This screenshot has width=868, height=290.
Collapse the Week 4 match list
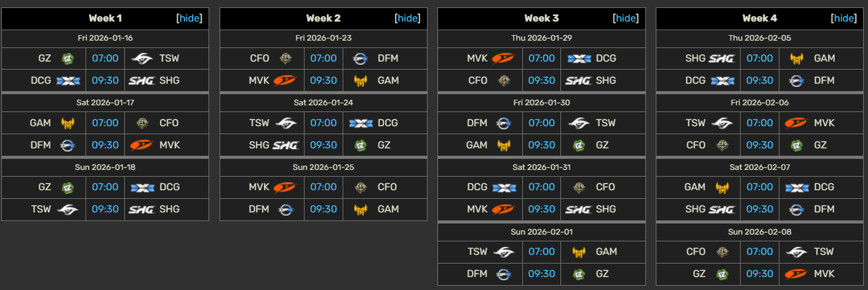click(x=845, y=18)
